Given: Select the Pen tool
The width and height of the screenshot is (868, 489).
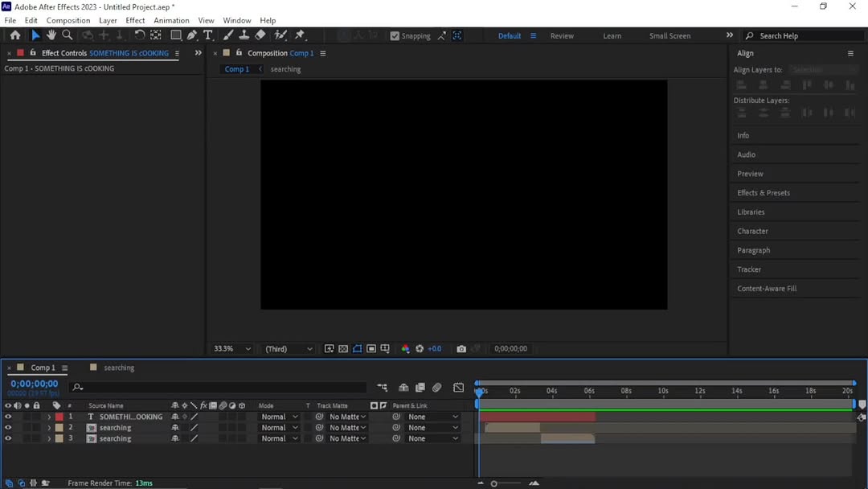Looking at the screenshot, I should click(x=192, y=35).
